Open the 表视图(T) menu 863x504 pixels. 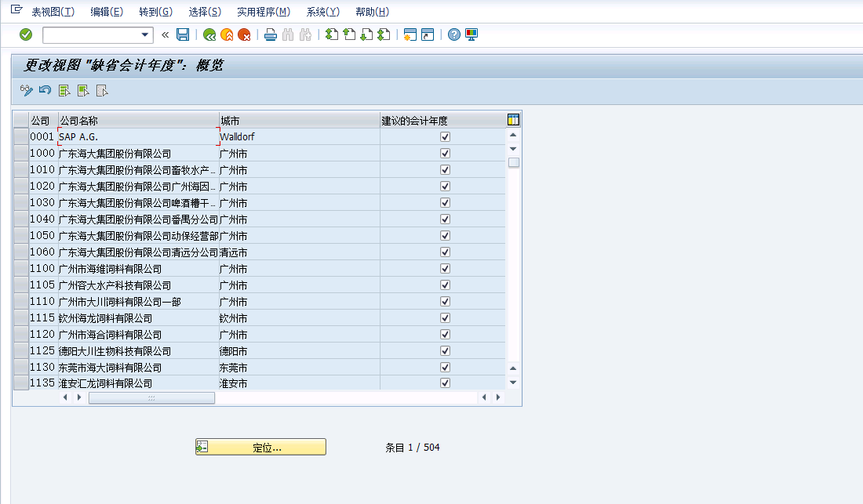(x=53, y=12)
